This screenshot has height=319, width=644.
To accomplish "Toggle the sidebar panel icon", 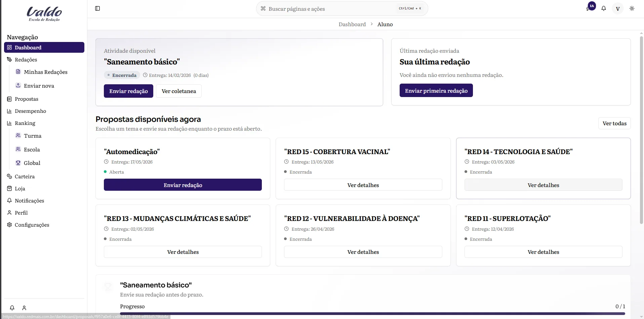I will 97,8.
